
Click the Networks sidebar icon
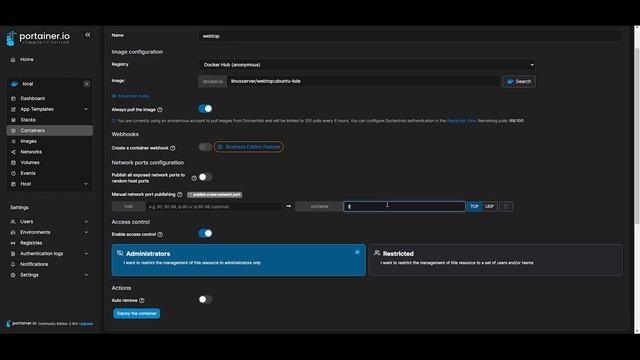13,152
